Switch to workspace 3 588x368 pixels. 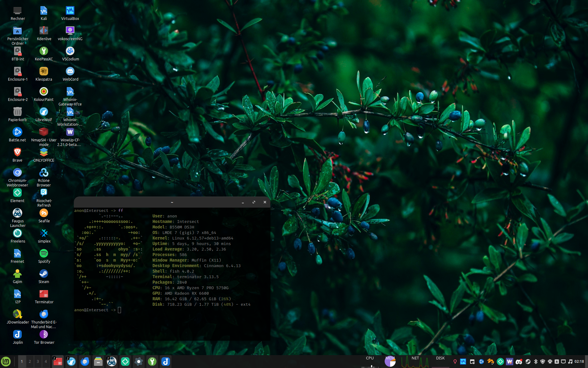point(38,362)
